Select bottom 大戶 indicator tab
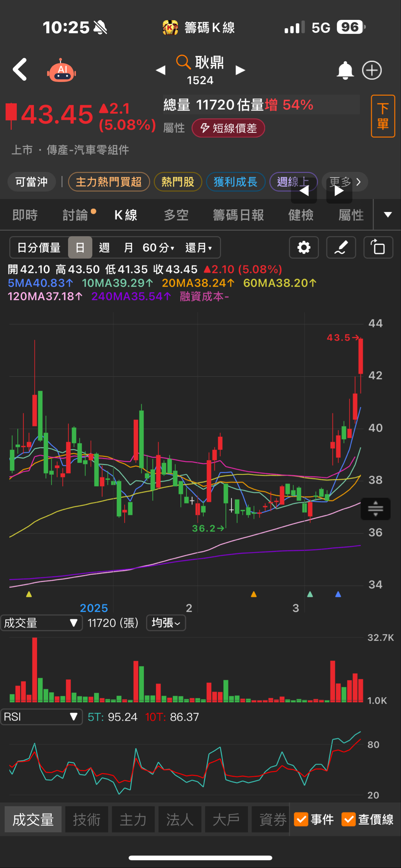 226,819
